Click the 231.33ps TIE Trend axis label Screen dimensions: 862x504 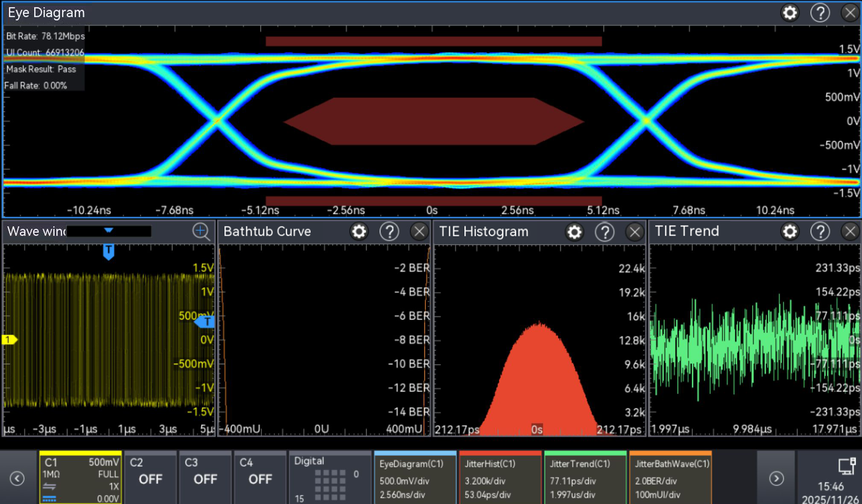pyautogui.click(x=837, y=268)
